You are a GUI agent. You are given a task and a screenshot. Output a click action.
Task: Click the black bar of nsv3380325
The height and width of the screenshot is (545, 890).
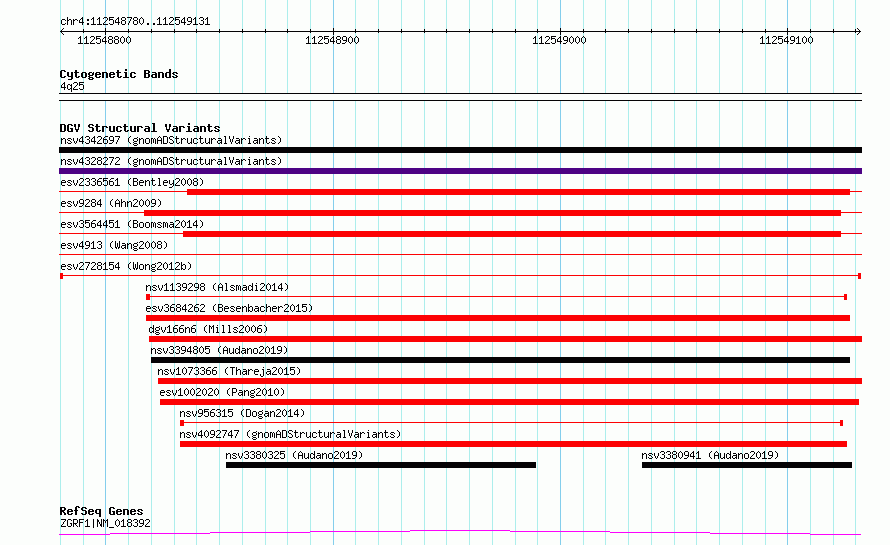pyautogui.click(x=381, y=465)
